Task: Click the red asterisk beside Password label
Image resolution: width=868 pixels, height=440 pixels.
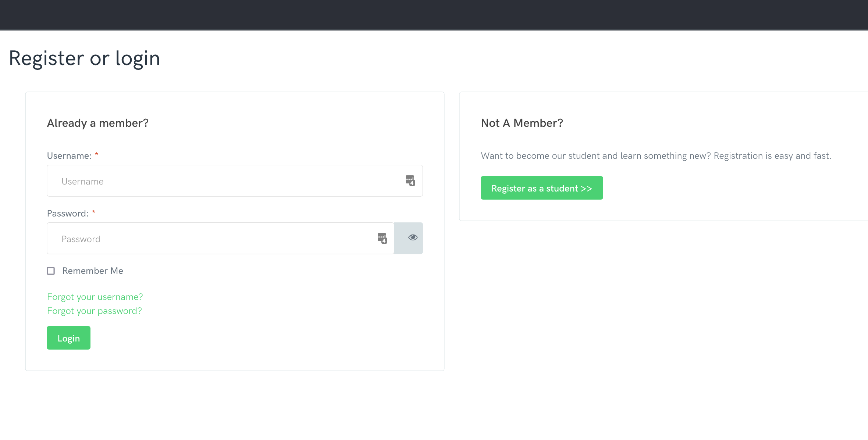Action: point(94,212)
